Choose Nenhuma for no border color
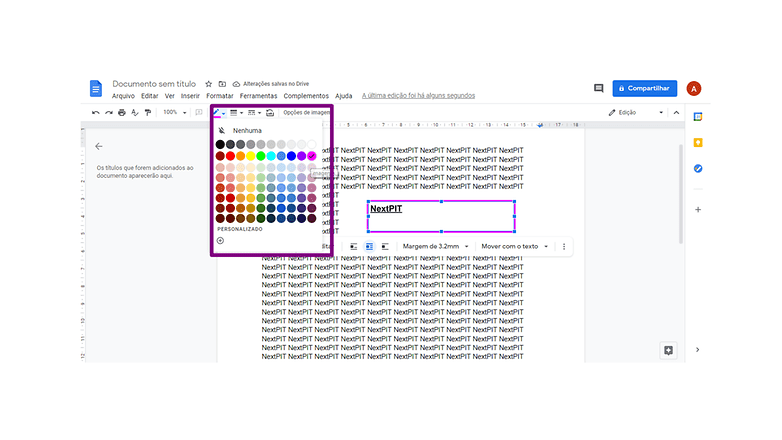The height and width of the screenshot is (440, 782). point(247,131)
